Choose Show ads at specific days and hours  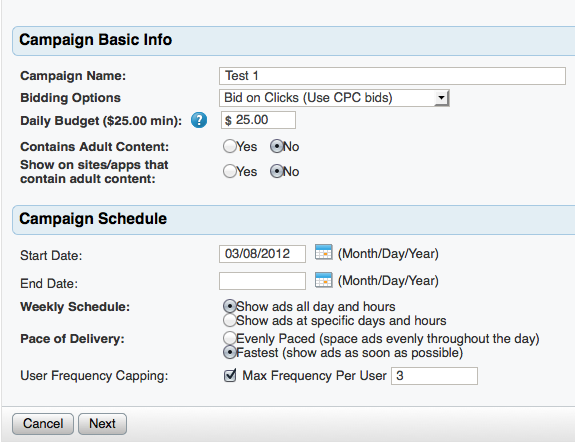pos(230,320)
